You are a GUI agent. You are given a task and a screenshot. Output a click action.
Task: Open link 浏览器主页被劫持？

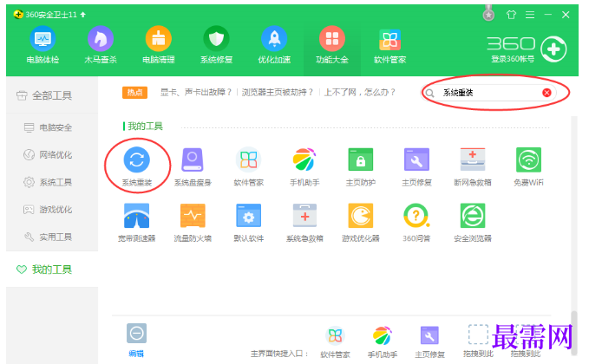278,93
